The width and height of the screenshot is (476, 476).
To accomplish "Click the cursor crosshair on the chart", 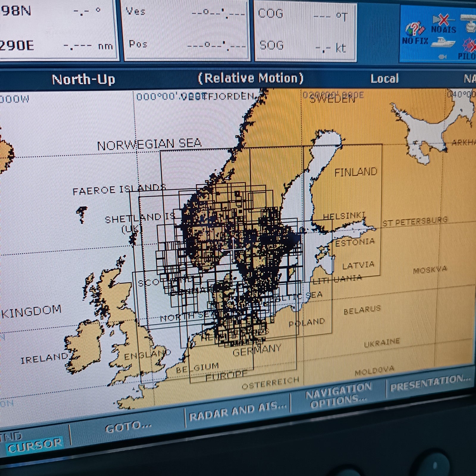I will (x=234, y=249).
